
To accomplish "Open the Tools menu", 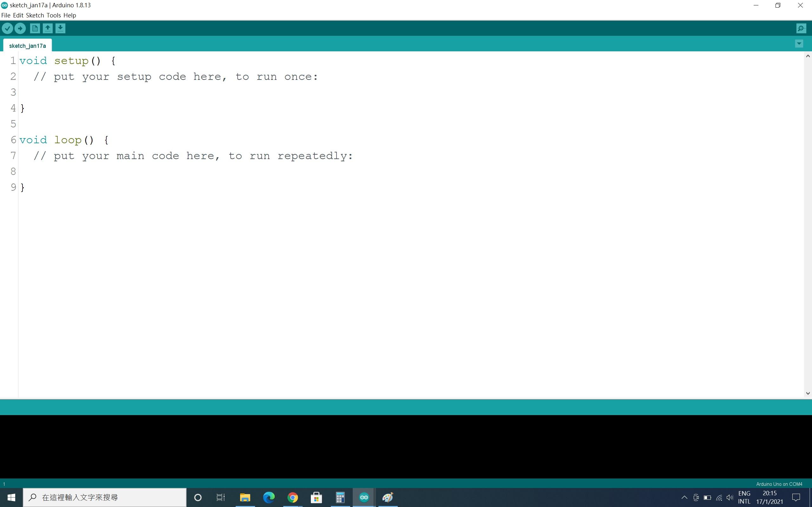I will [x=54, y=16].
